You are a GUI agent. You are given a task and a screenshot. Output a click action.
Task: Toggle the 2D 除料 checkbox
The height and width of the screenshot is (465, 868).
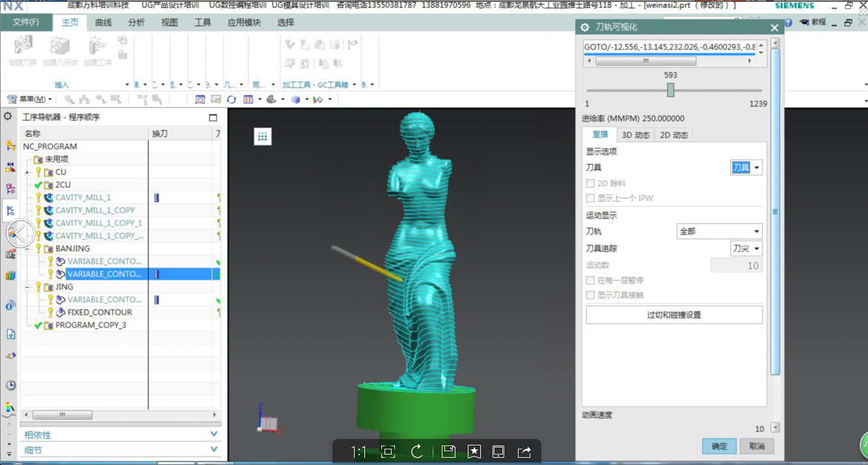[x=590, y=184]
